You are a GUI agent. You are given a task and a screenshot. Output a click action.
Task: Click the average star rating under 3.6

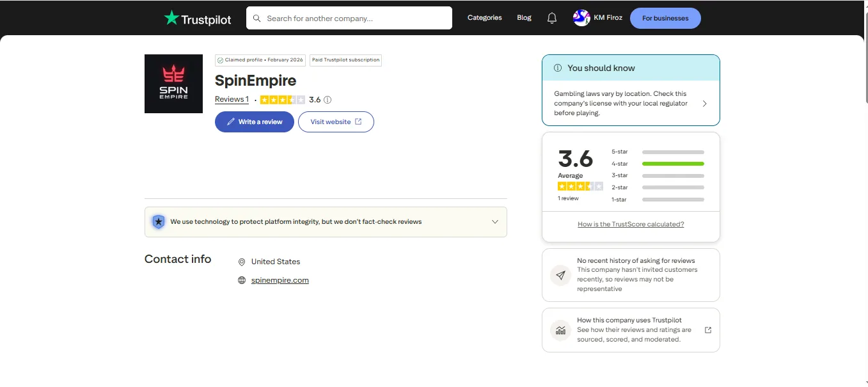[580, 186]
